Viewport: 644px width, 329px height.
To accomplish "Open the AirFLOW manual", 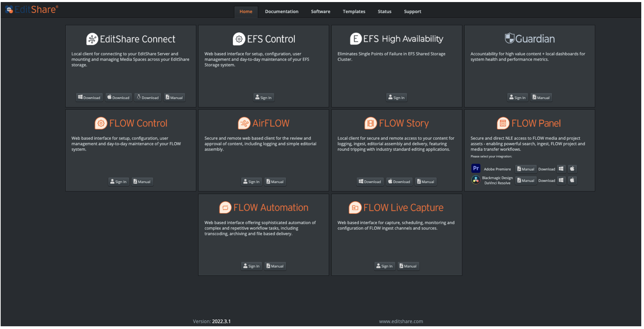I will 275,182.
